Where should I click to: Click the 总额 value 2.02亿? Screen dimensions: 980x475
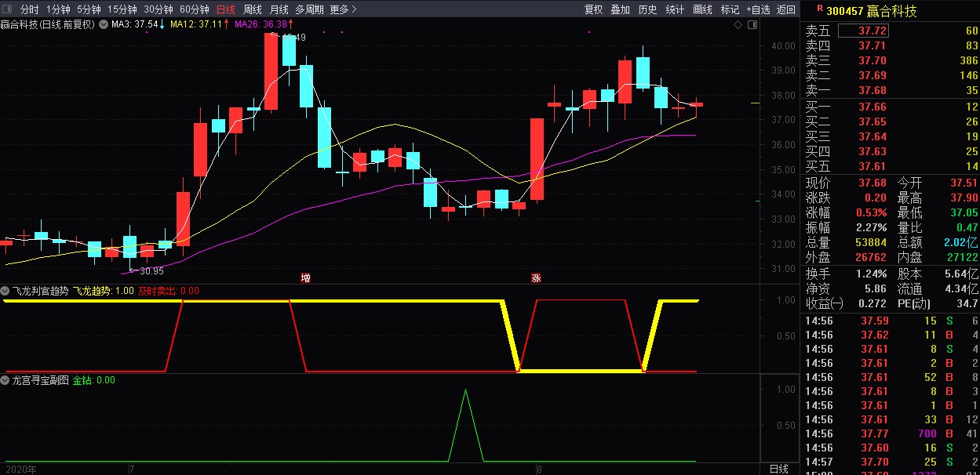(961, 243)
